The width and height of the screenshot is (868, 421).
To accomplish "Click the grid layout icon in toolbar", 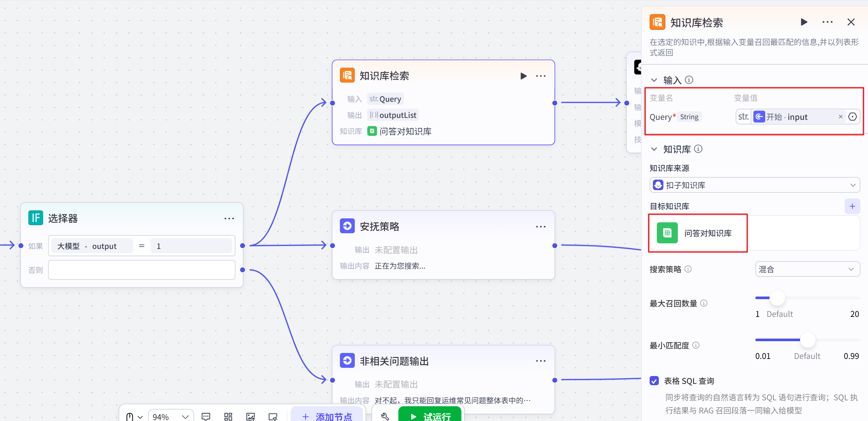I will coord(228,416).
